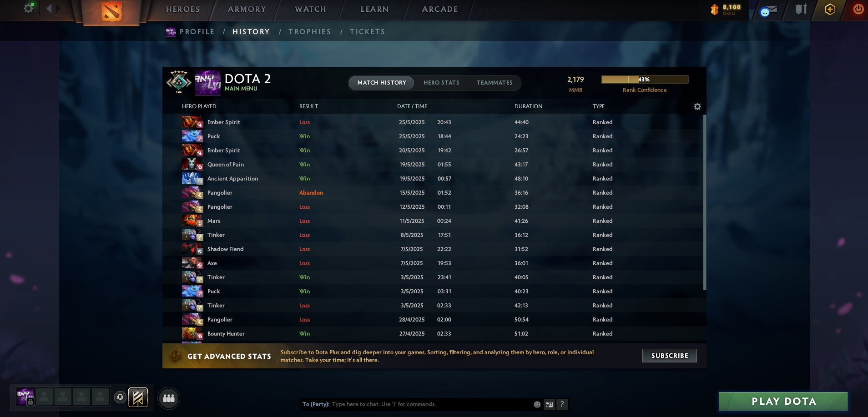Click the Dota 2 logo home button
The height and width of the screenshot is (417, 868).
click(111, 11)
